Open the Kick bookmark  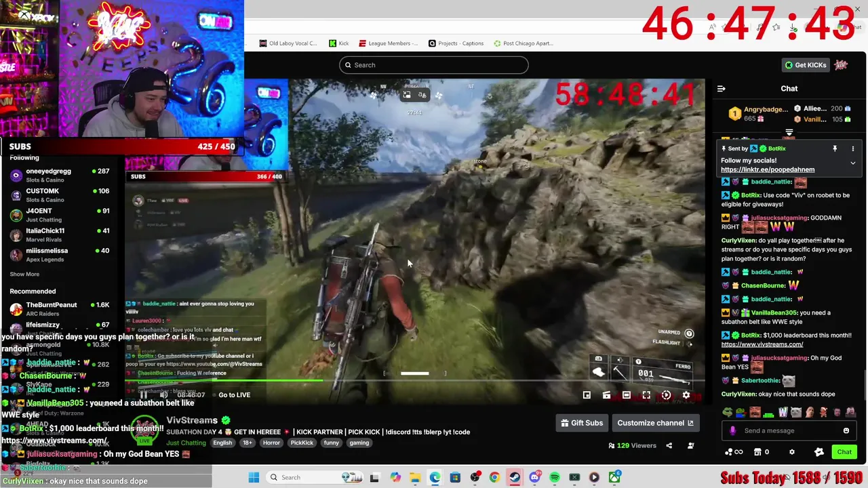point(338,43)
